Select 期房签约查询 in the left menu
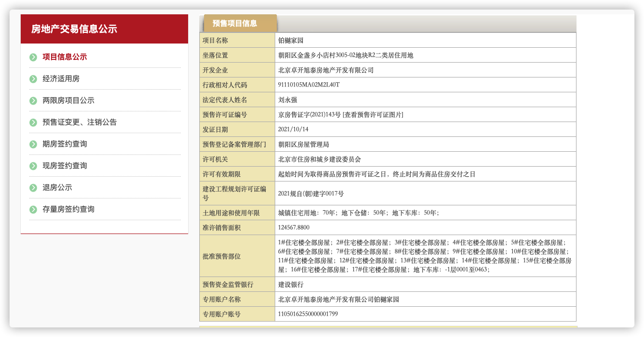Image resolution: width=644 pixels, height=337 pixels. tap(65, 144)
